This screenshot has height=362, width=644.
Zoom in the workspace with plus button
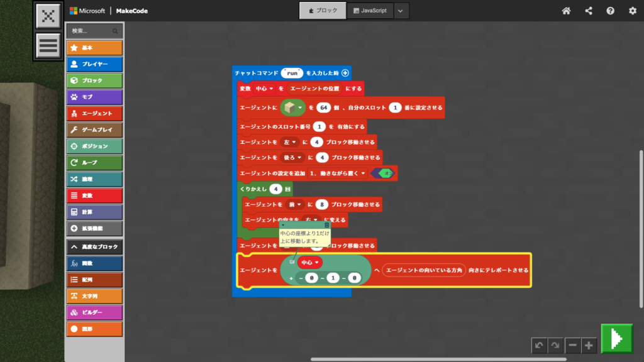[589, 345]
